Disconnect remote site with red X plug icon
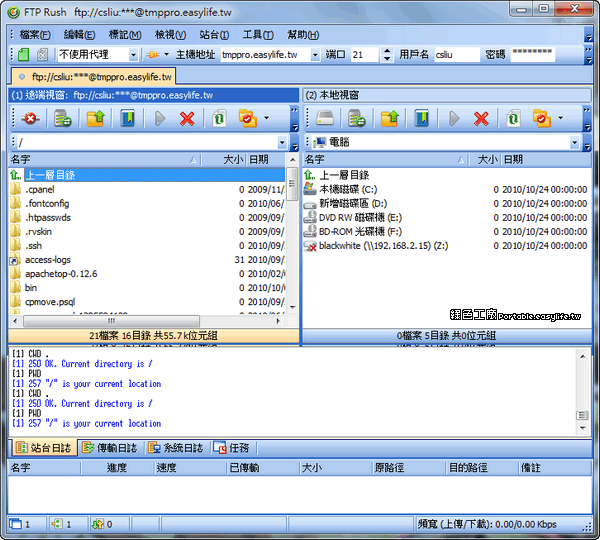Image resolution: width=600 pixels, height=540 pixels. (x=30, y=119)
